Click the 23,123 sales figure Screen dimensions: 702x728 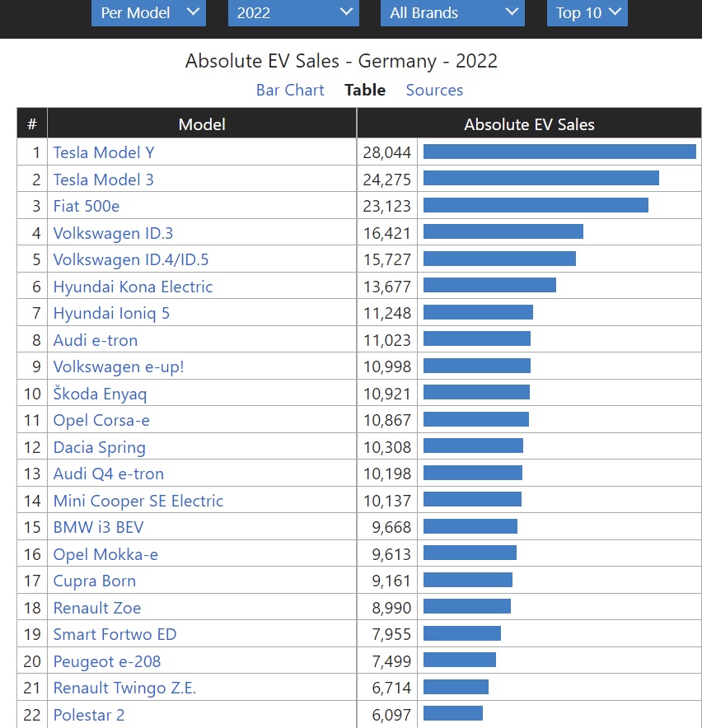pyautogui.click(x=387, y=206)
